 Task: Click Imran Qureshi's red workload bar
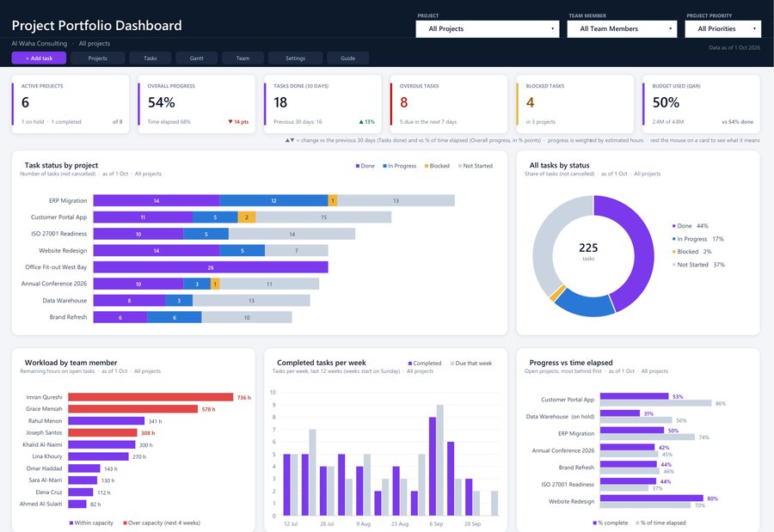pos(150,397)
